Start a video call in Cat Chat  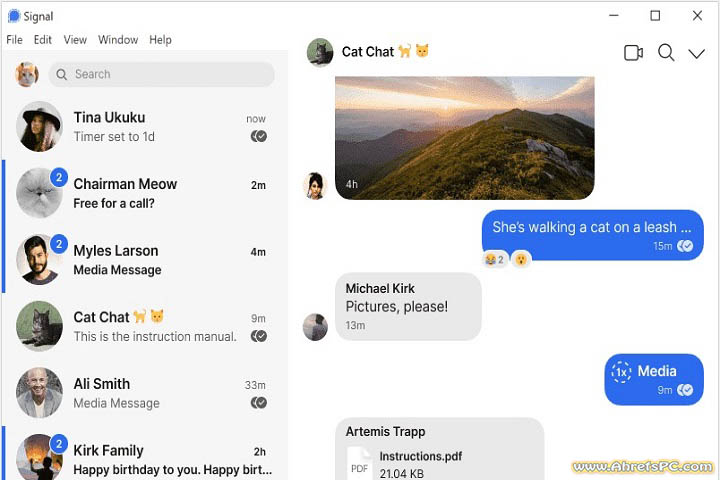pos(633,53)
